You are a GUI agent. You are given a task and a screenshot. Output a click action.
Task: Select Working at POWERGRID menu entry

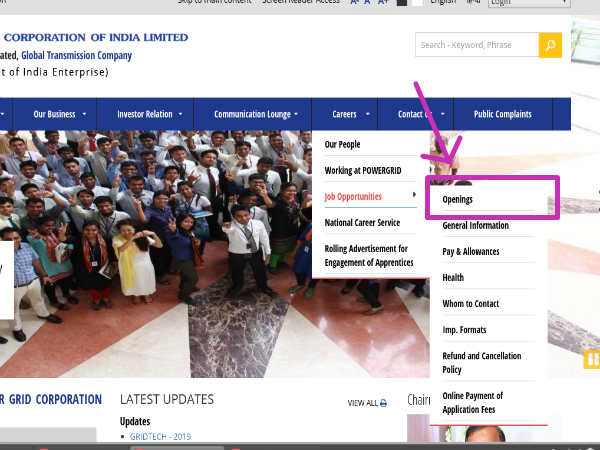click(363, 170)
